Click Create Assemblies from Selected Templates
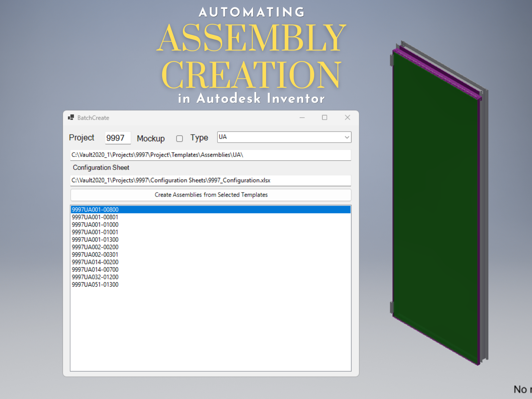 (x=211, y=195)
